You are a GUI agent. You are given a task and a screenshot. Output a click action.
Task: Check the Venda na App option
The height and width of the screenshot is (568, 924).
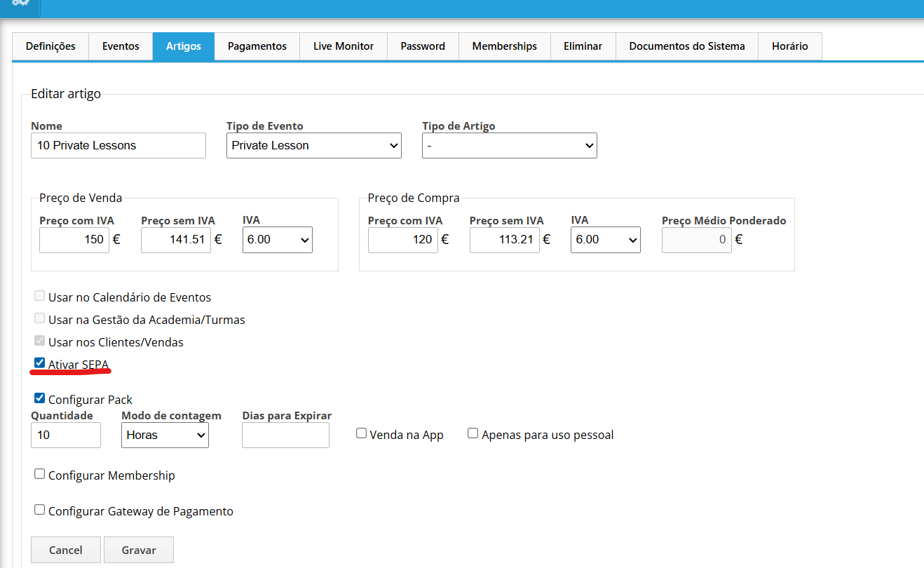[362, 433]
